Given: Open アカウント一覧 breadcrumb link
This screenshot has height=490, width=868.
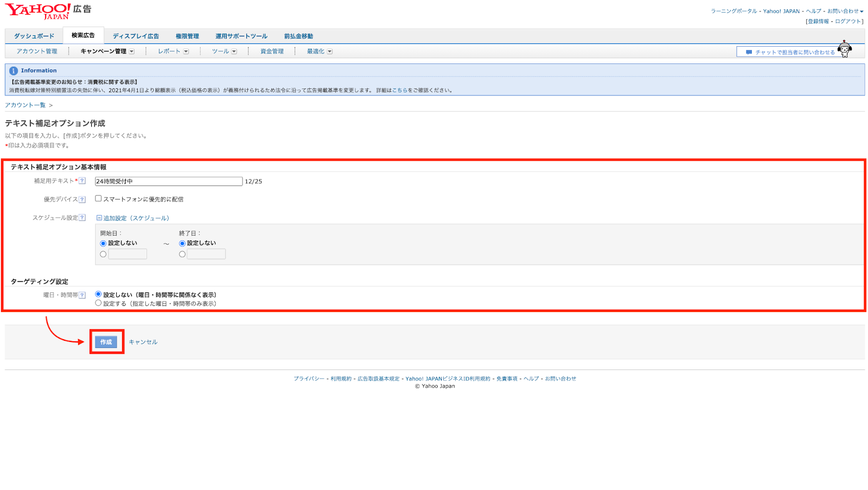Looking at the screenshot, I should click(25, 105).
